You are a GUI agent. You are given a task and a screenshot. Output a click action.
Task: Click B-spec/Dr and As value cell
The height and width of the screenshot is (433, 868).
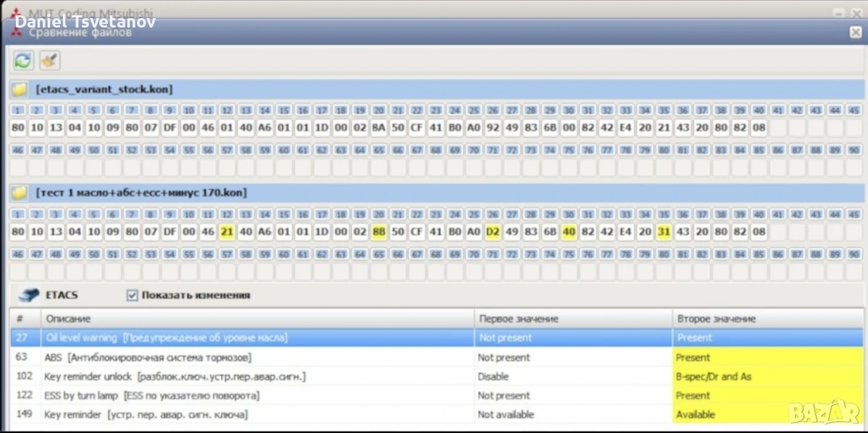pos(768,376)
